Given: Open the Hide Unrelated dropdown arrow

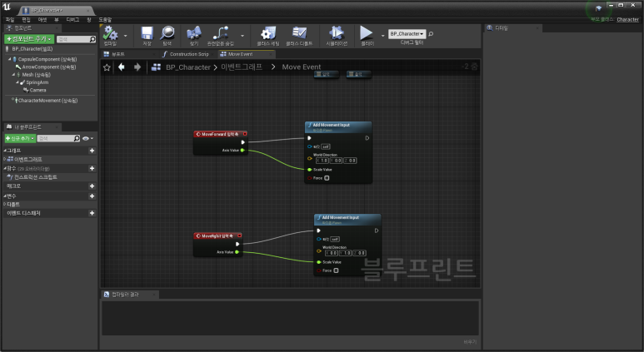Looking at the screenshot, I should 242,36.
